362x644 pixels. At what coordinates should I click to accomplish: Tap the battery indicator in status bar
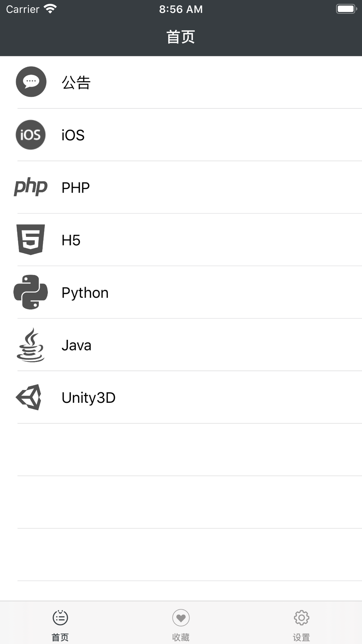[x=346, y=9]
